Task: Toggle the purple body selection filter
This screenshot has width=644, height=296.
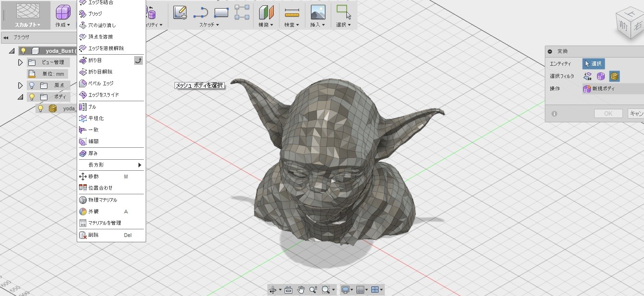Action: click(601, 76)
